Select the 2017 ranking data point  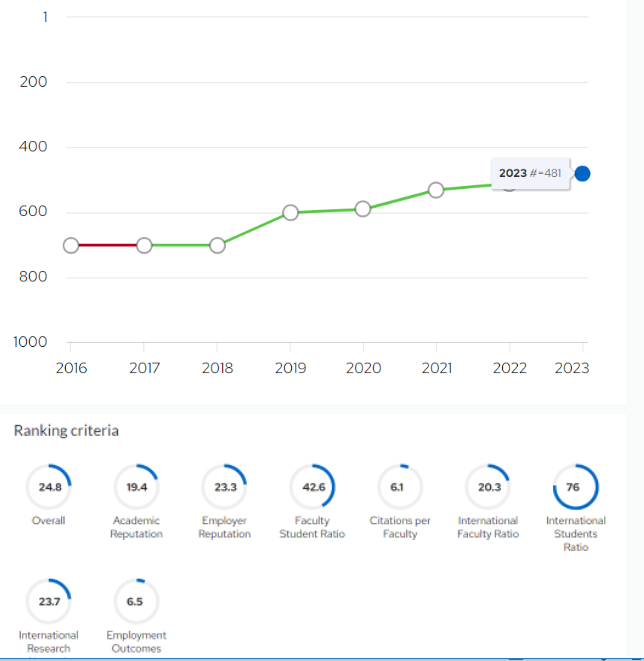pyautogui.click(x=144, y=245)
